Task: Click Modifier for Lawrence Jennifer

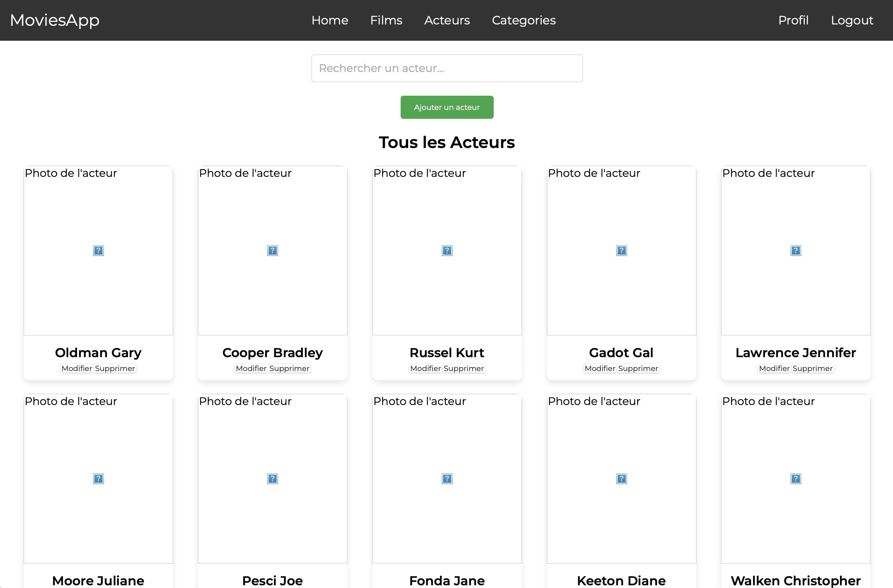Action: pyautogui.click(x=774, y=368)
